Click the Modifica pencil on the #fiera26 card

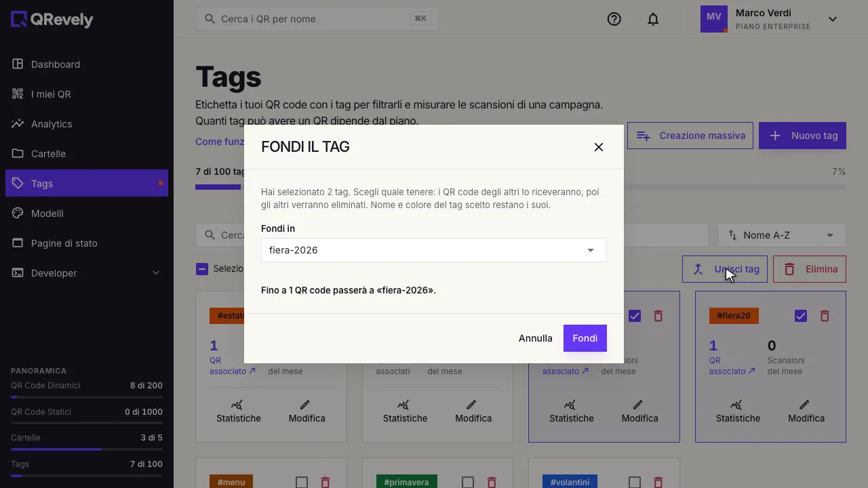pyautogui.click(x=806, y=411)
